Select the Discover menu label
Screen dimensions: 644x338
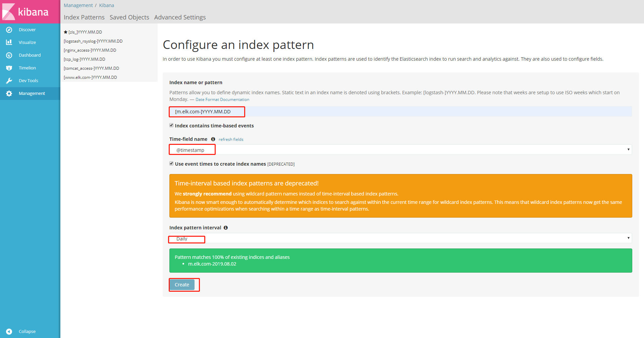tap(27, 30)
